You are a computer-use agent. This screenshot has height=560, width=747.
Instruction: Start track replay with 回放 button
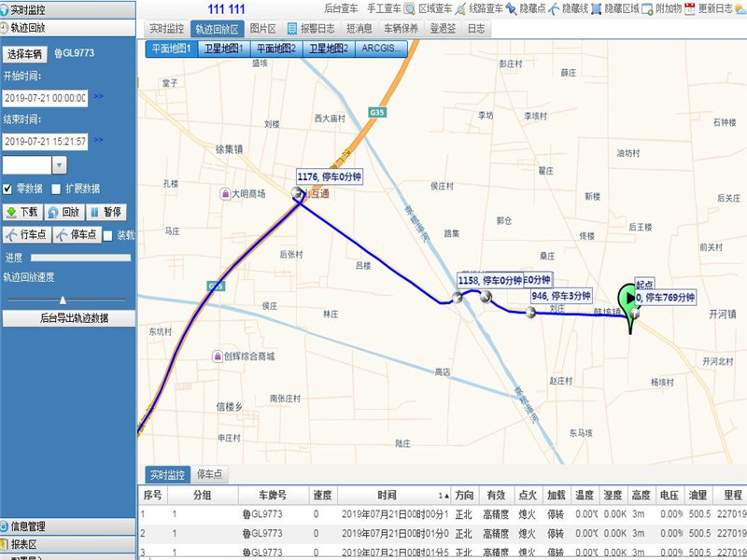coord(63,212)
